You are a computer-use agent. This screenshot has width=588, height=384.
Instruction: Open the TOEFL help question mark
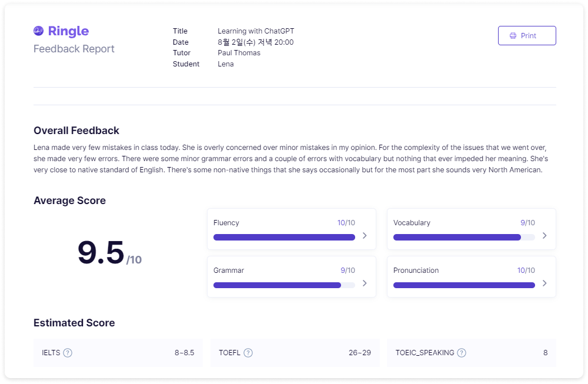point(248,353)
